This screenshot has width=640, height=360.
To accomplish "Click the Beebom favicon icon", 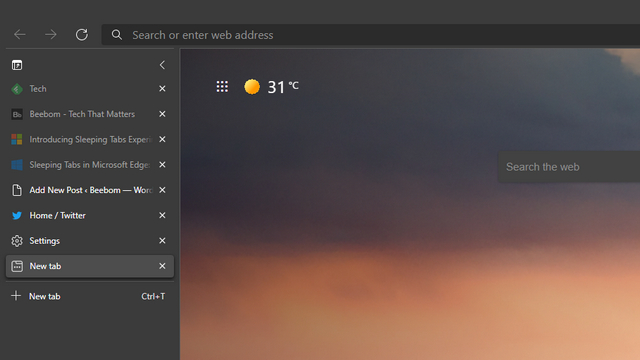I will tap(17, 114).
